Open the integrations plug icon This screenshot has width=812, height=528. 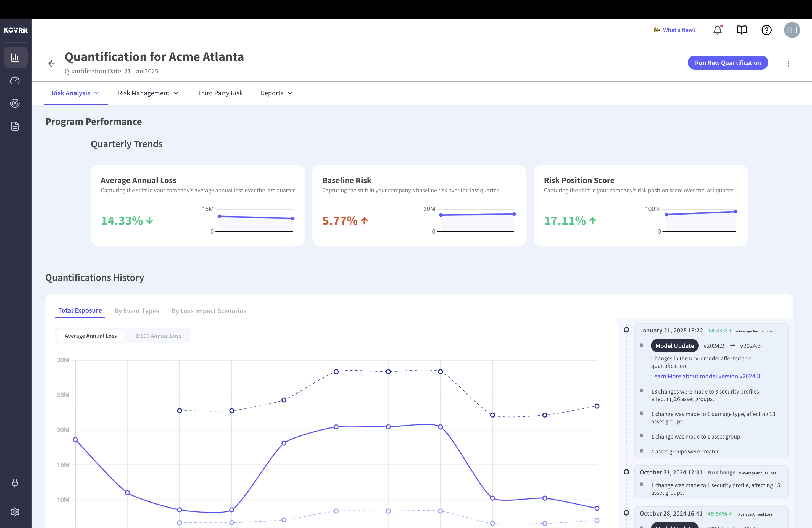tap(15, 483)
